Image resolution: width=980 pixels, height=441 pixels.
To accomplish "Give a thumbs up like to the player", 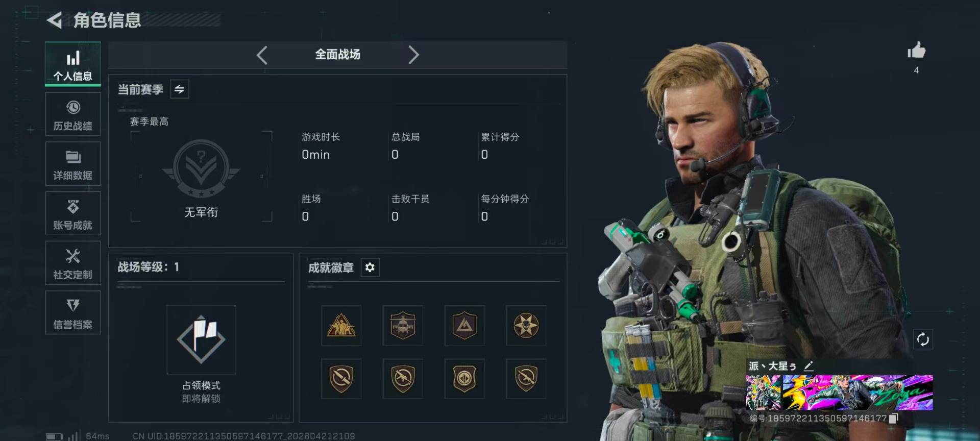I will click(x=916, y=51).
